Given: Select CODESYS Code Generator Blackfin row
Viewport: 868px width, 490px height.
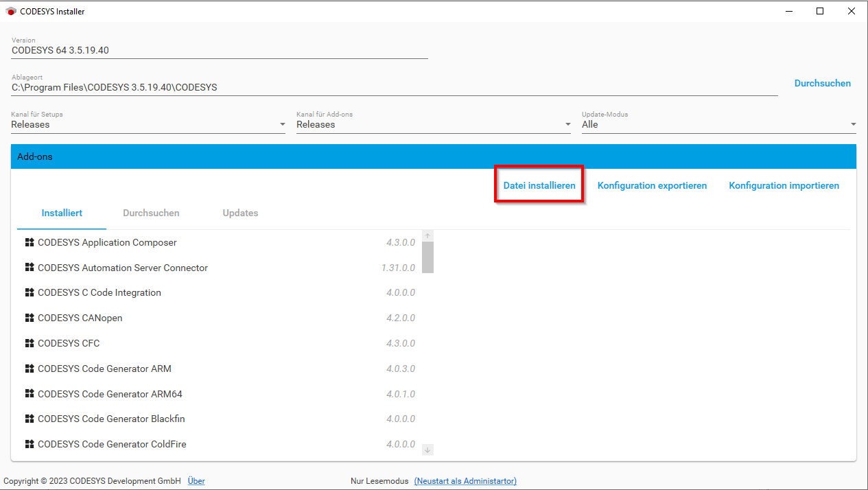Looking at the screenshot, I should (220, 419).
